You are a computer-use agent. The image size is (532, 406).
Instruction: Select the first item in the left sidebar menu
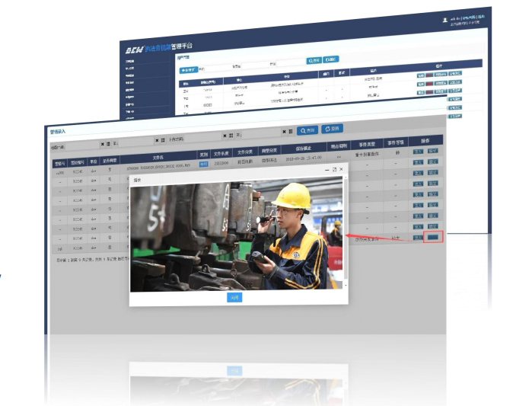(129, 59)
